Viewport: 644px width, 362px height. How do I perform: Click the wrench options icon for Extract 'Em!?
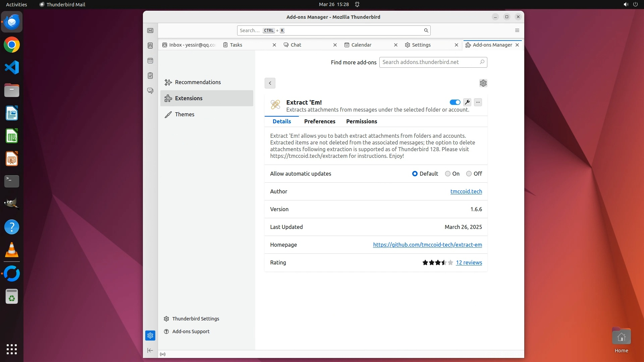(x=467, y=102)
